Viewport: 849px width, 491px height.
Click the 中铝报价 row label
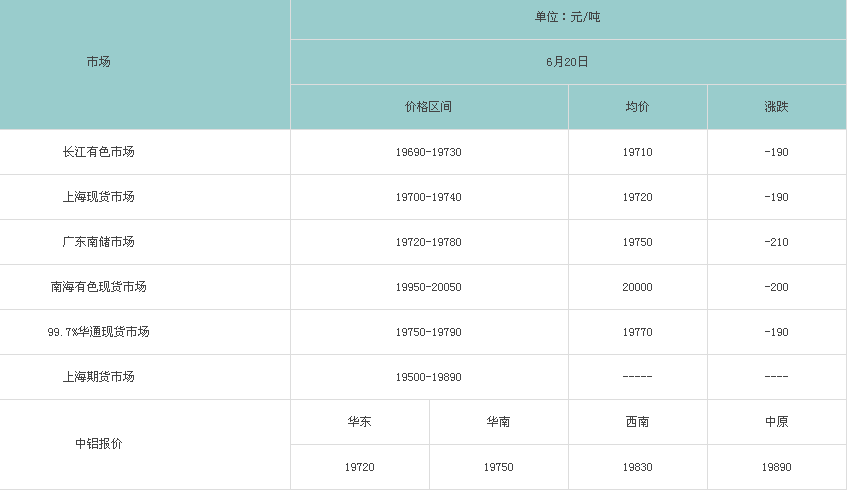(x=98, y=444)
